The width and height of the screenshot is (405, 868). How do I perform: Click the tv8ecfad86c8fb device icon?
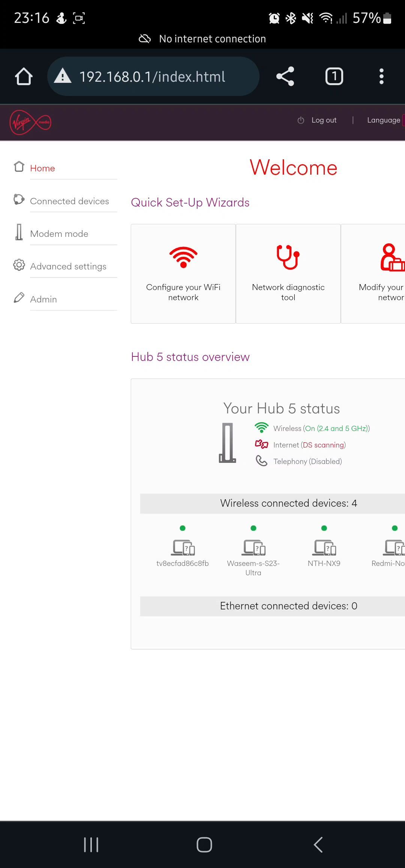point(183,548)
